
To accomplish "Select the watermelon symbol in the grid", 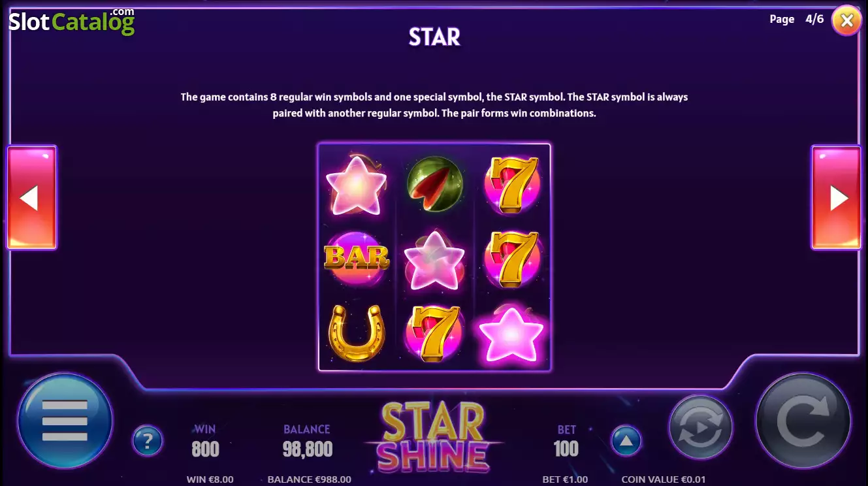I will [x=434, y=184].
